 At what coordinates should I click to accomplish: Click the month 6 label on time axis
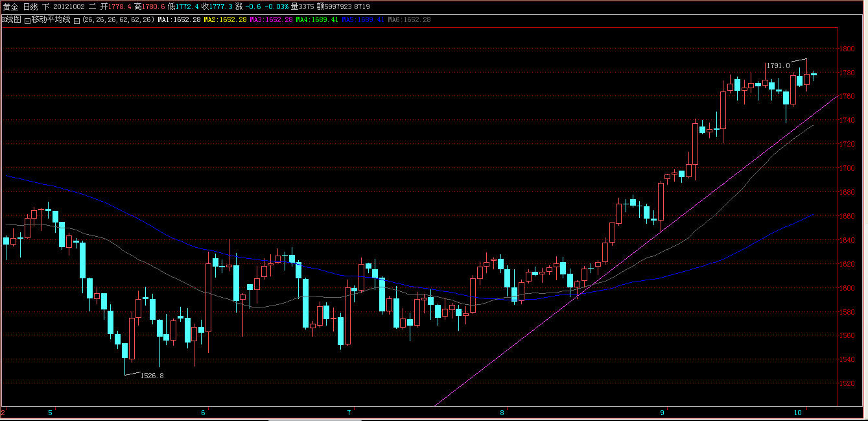pos(204,413)
